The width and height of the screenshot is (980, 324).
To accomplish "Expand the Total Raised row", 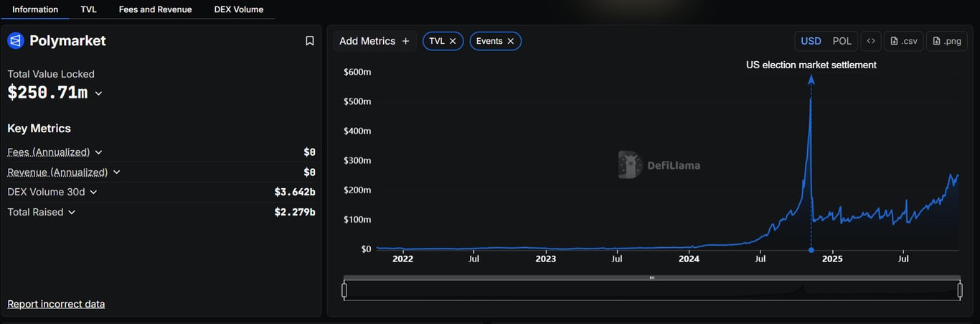I will (x=72, y=212).
